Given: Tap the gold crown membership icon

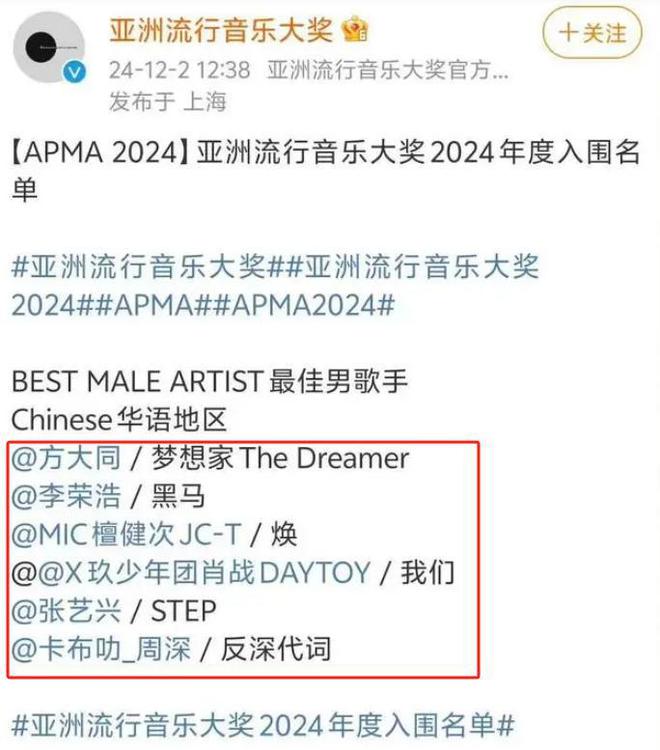Looking at the screenshot, I should pyautogui.click(x=355, y=30).
